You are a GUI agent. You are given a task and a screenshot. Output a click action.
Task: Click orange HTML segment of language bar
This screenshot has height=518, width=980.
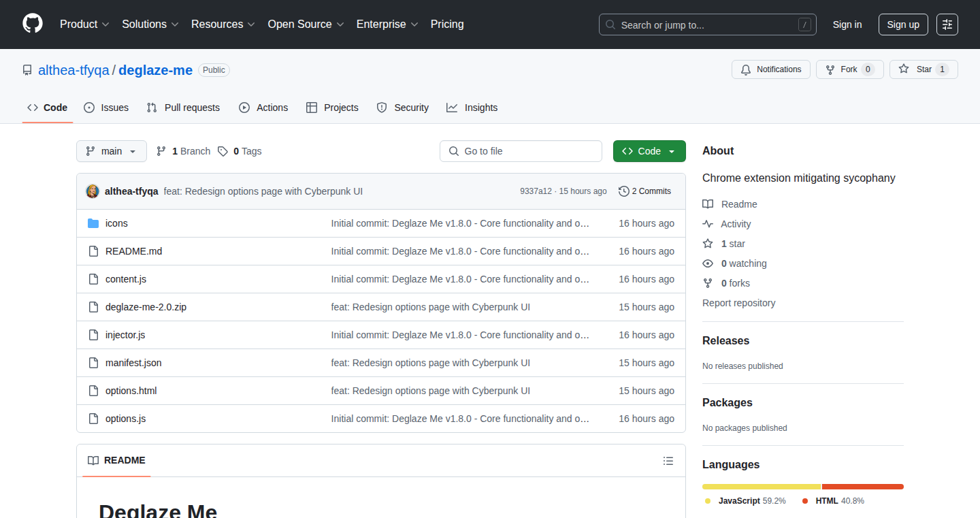pos(863,487)
